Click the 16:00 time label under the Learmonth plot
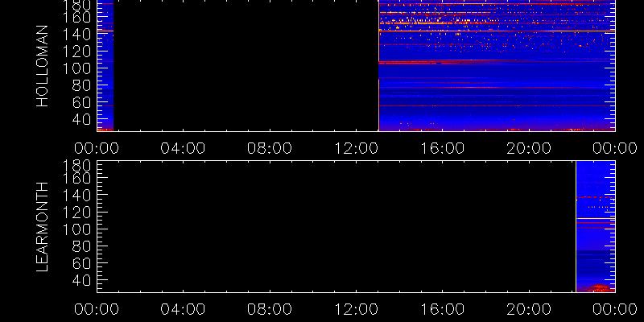 (x=442, y=309)
